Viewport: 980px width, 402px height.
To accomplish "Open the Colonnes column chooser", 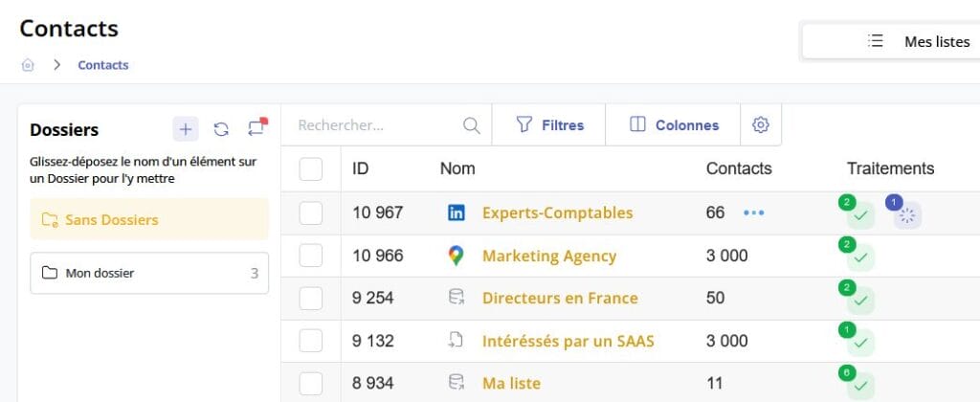I will tap(675, 125).
